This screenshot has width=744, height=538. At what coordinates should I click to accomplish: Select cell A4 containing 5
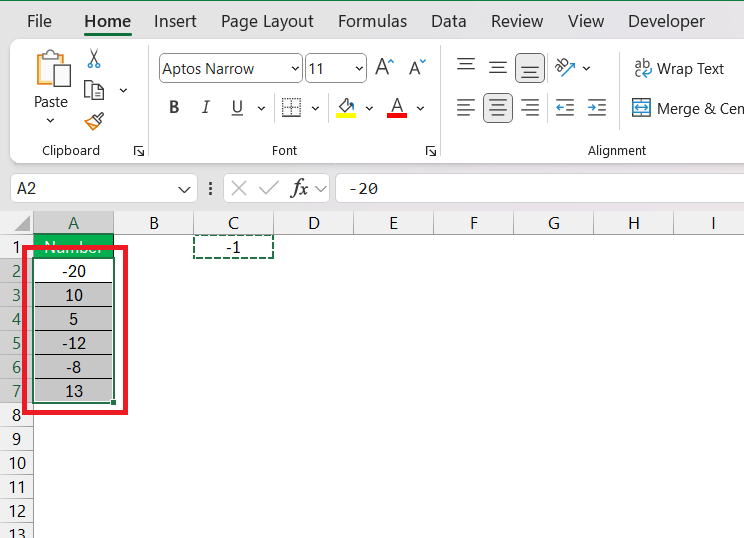click(74, 319)
